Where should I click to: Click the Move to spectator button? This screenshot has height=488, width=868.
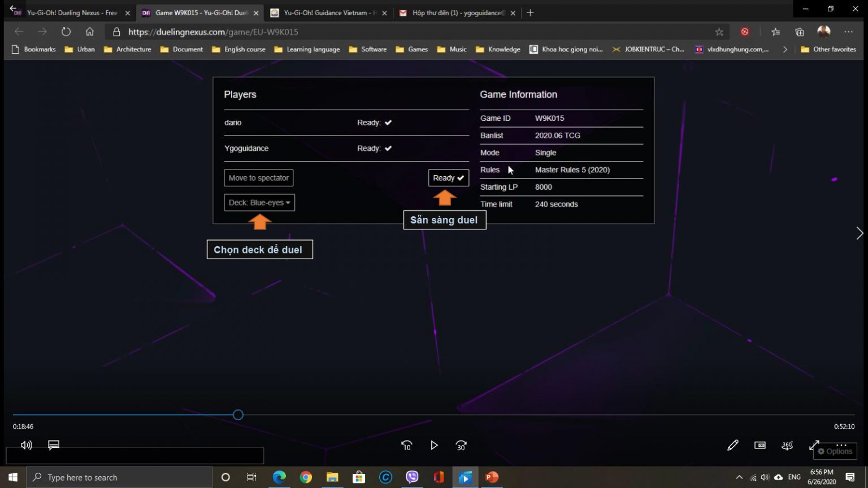pos(258,177)
